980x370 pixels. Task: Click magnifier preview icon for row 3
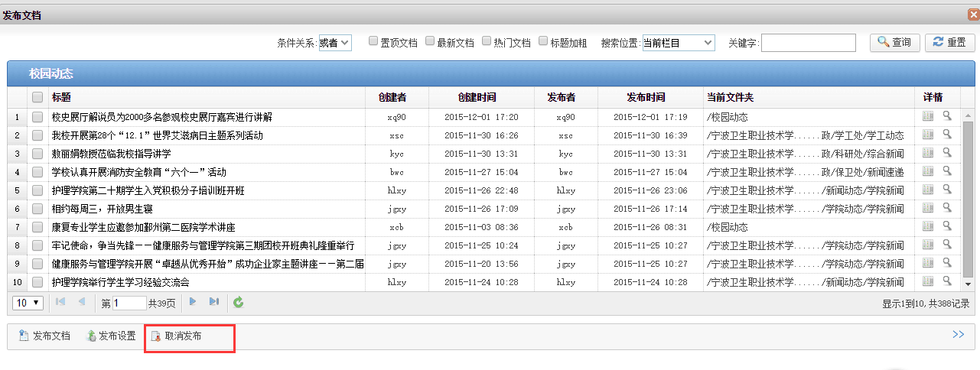[947, 154]
